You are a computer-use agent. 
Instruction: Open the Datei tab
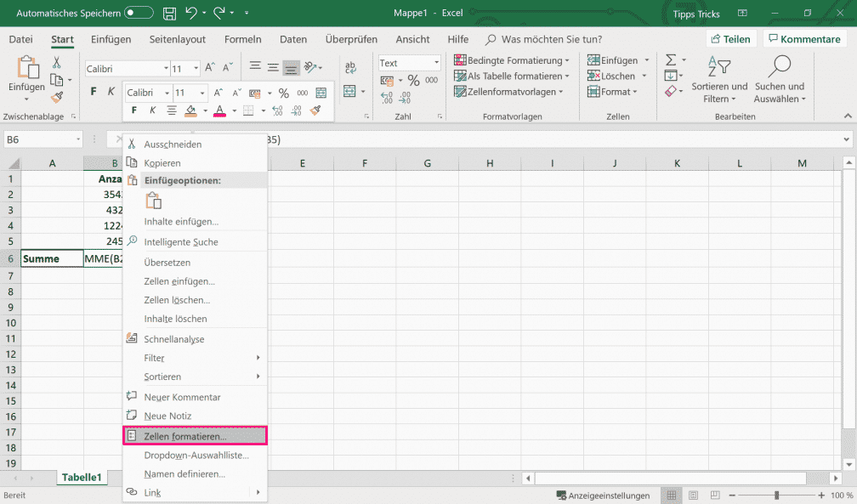pyautogui.click(x=20, y=39)
